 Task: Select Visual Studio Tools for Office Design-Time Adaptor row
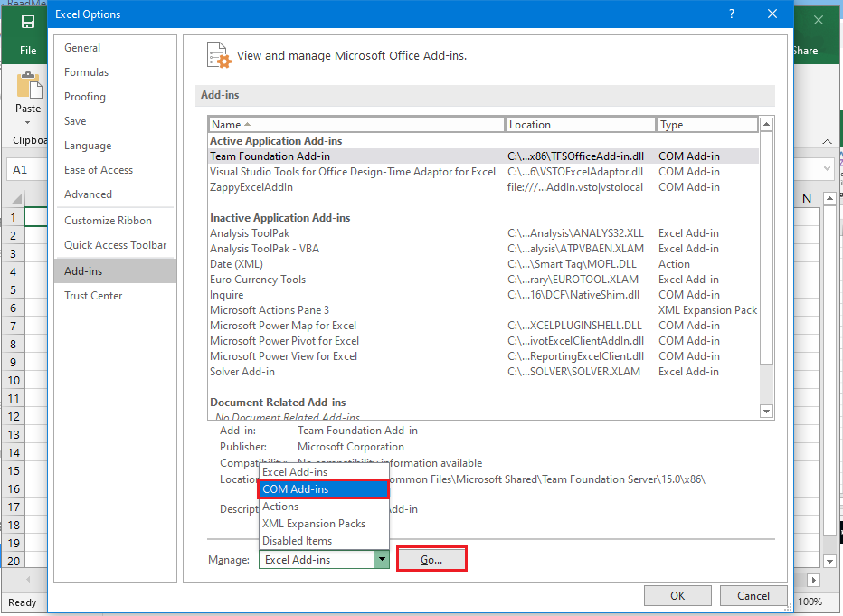coord(483,172)
